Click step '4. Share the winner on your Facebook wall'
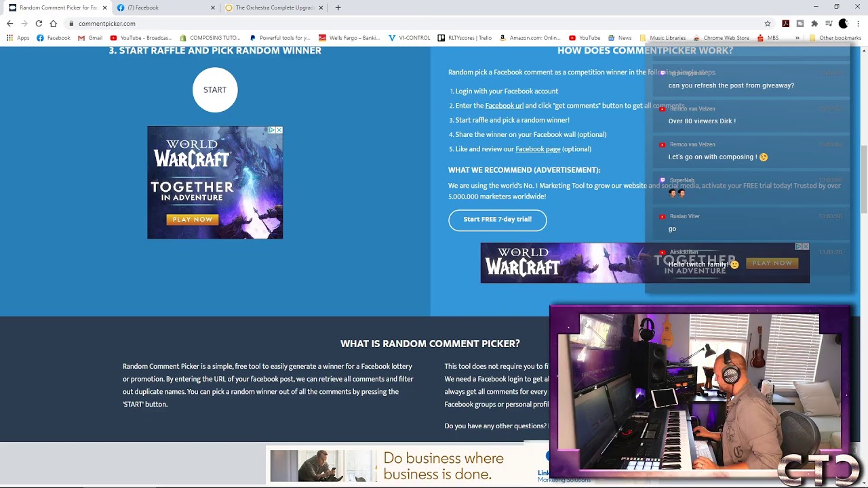This screenshot has height=488, width=868. [528, 135]
